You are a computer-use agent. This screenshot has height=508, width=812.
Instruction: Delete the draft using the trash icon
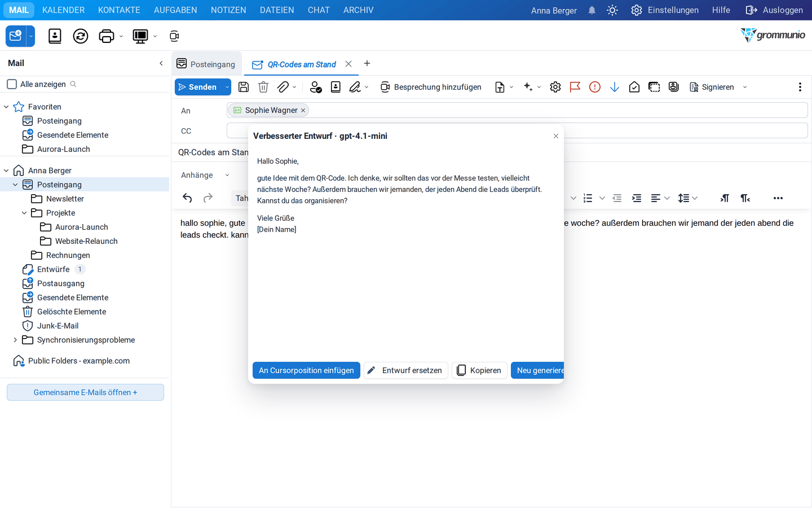pos(263,87)
